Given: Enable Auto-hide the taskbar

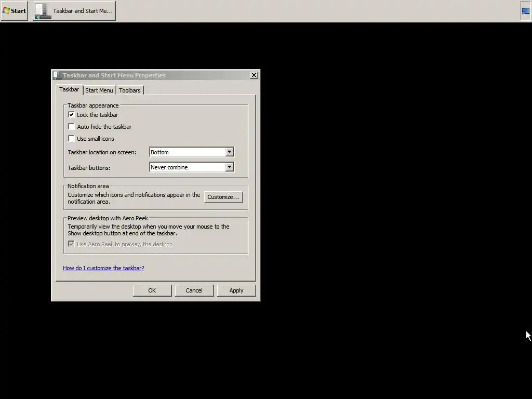Looking at the screenshot, I should [71, 127].
